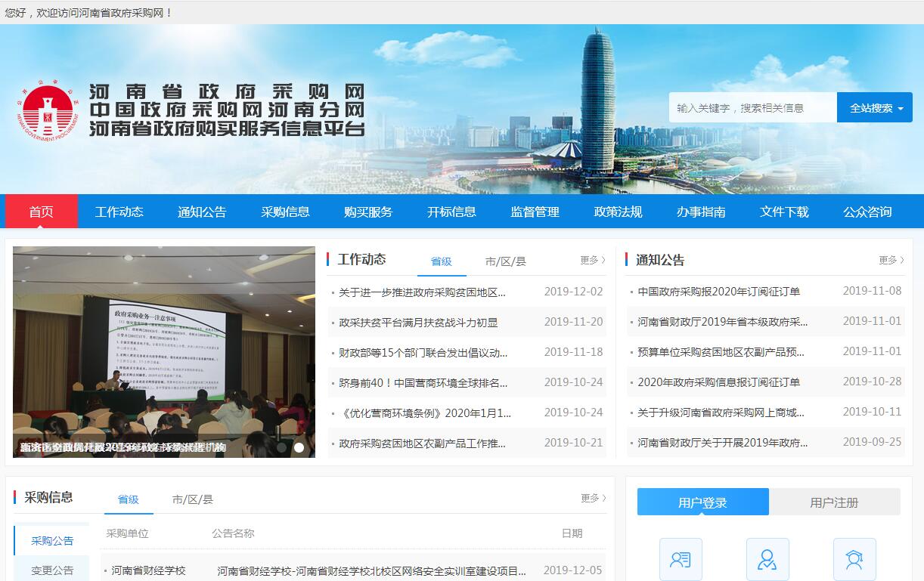Click the ID card login icon
Viewport: 924px width, 581px height.
pyautogui.click(x=681, y=559)
